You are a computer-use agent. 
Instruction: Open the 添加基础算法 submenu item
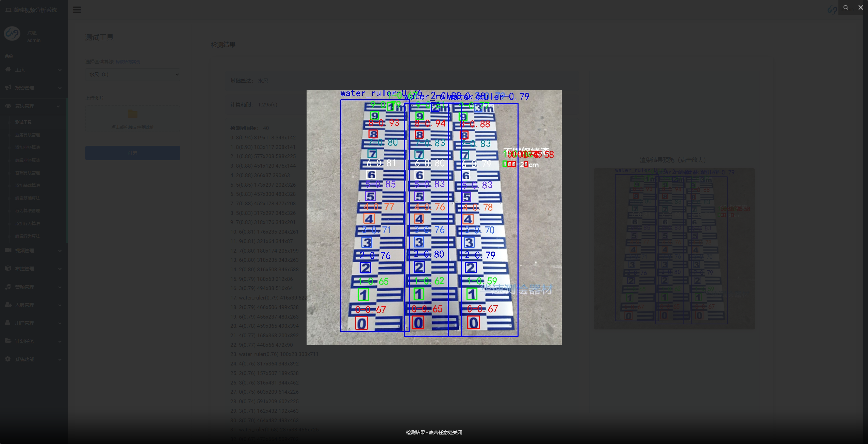click(28, 186)
